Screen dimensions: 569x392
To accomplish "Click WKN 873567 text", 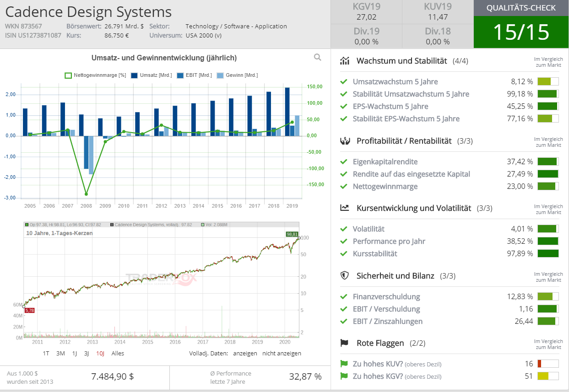I will [x=23, y=27].
